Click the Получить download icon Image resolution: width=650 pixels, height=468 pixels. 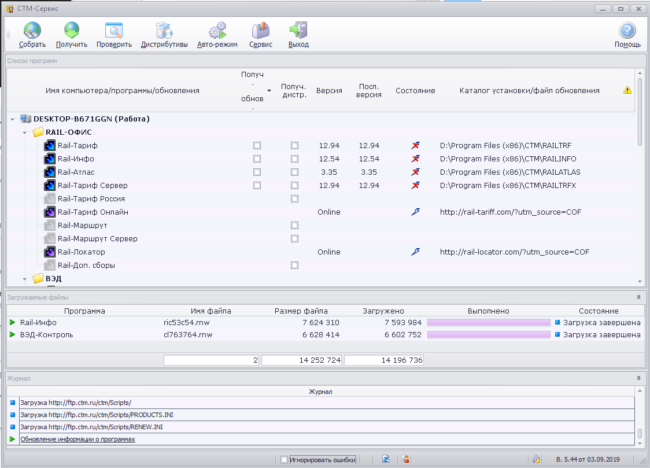click(72, 31)
